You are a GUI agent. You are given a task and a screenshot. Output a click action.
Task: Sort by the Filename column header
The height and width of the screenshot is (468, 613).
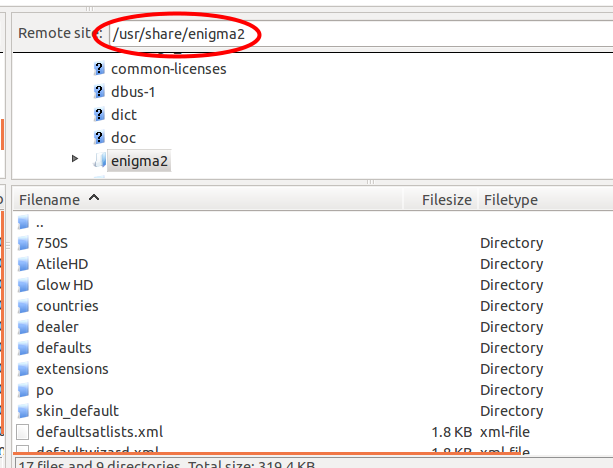click(208, 200)
